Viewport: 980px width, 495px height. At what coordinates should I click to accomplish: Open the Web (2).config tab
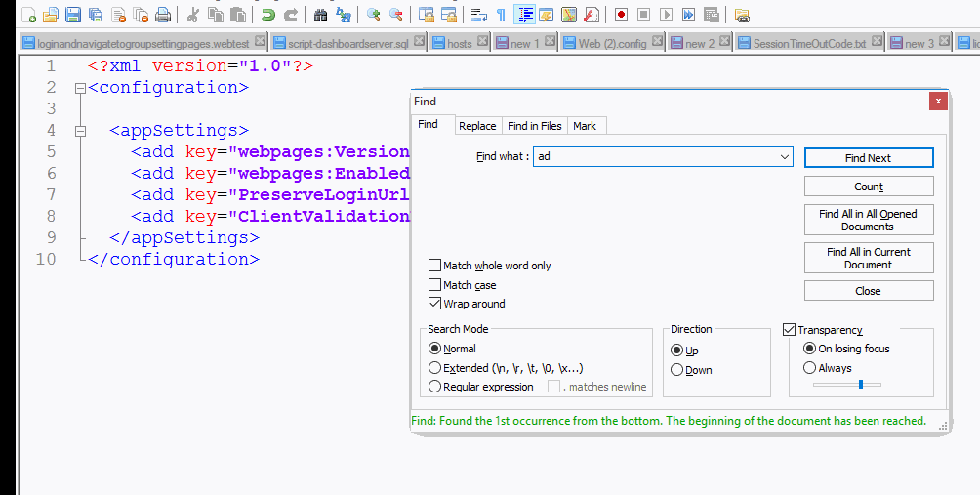click(613, 43)
